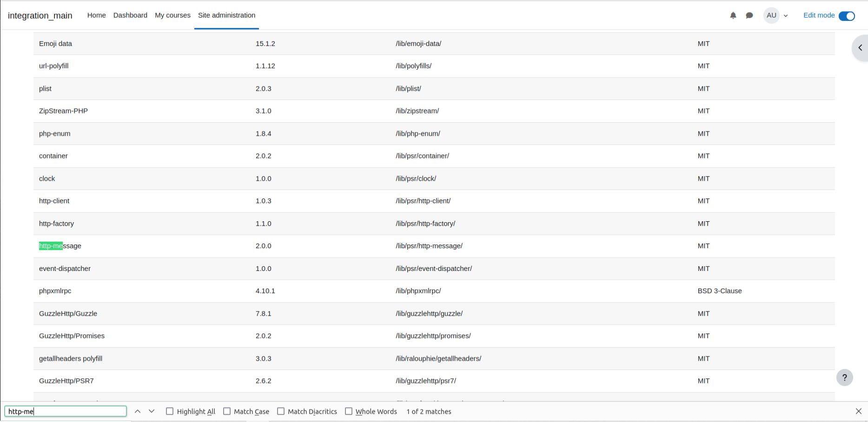Open the block drawer chevron

[x=860, y=48]
